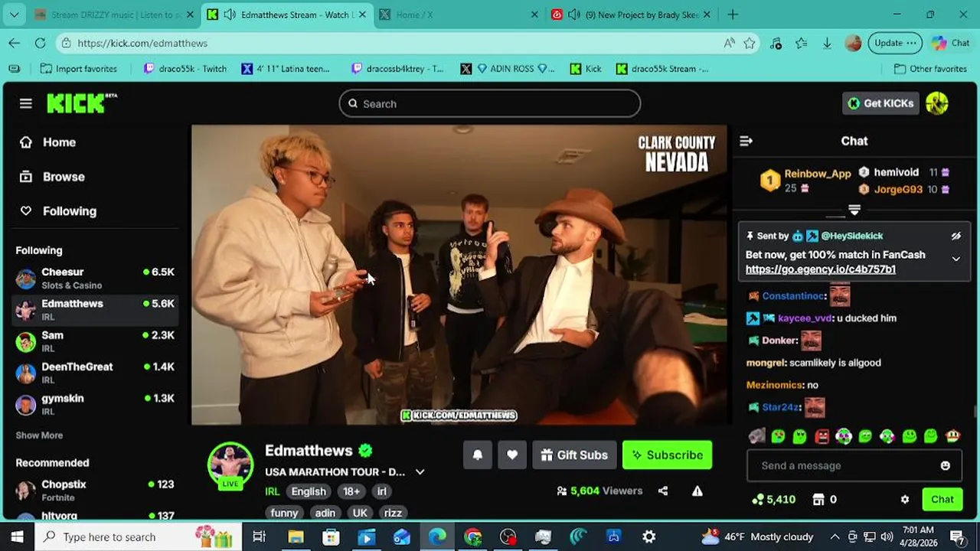Select Edmatthews in Following list

click(x=96, y=309)
